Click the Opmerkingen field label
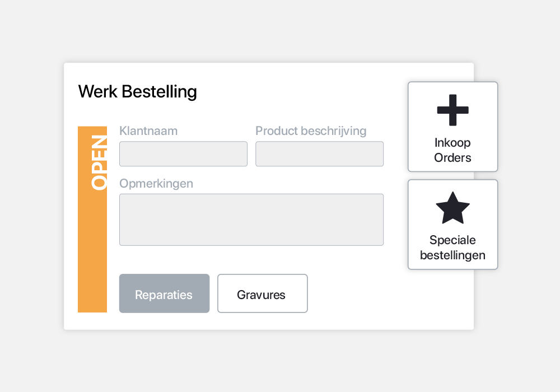This screenshot has height=392, width=560. [x=156, y=184]
